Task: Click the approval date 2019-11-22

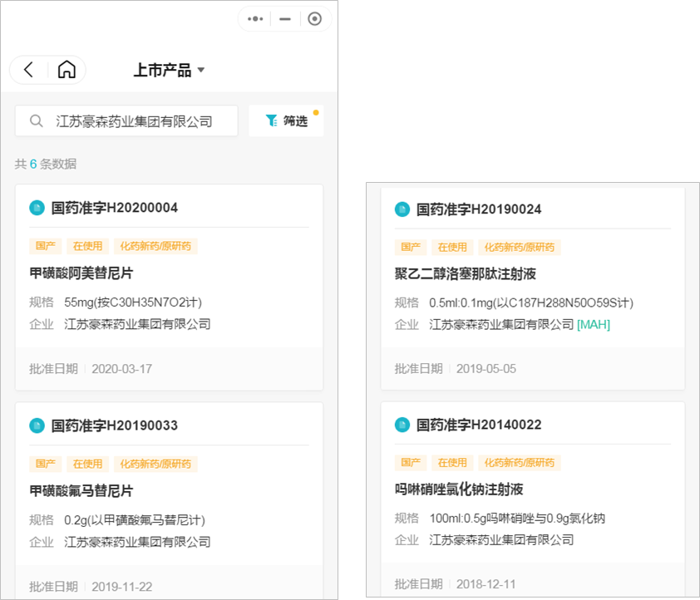Action: tap(122, 587)
